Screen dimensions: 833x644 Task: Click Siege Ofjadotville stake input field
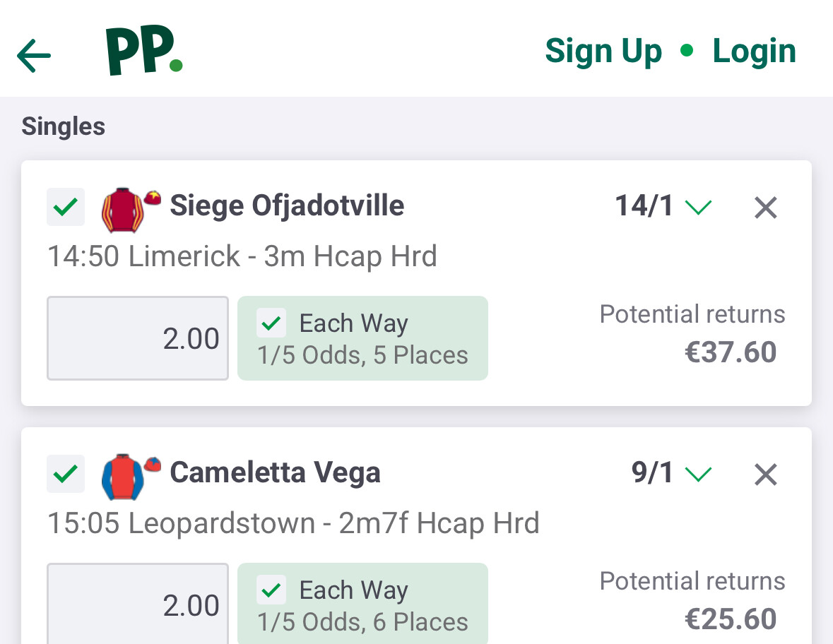(138, 338)
